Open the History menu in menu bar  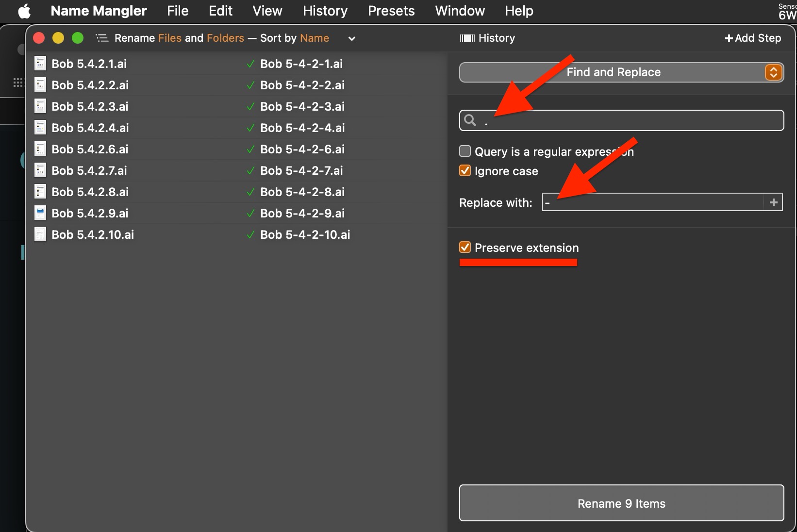pos(325,11)
